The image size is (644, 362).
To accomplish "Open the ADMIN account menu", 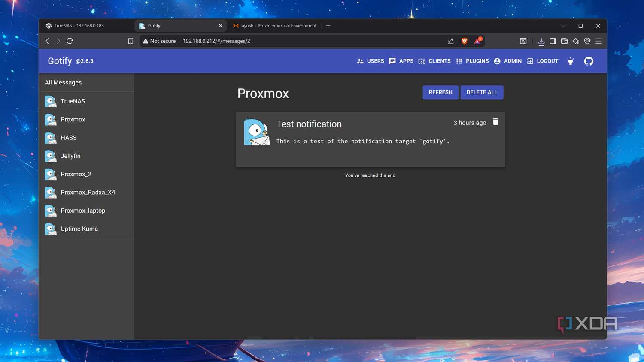I will tap(507, 61).
